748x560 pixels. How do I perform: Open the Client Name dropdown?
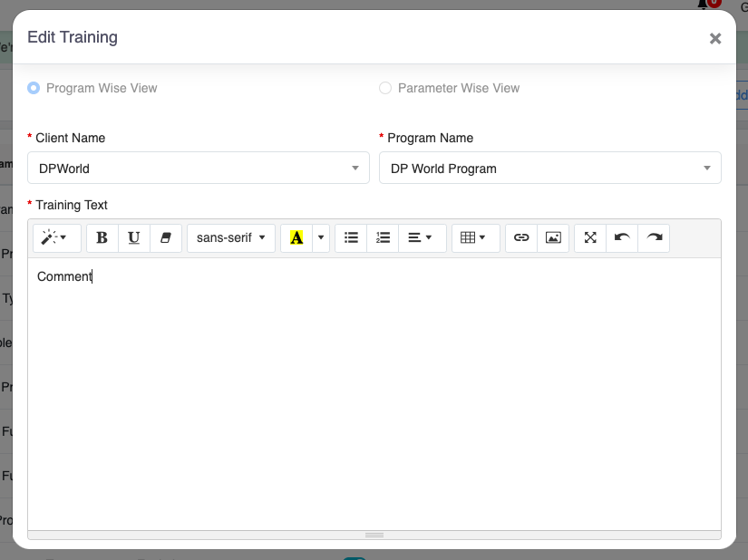(x=199, y=168)
